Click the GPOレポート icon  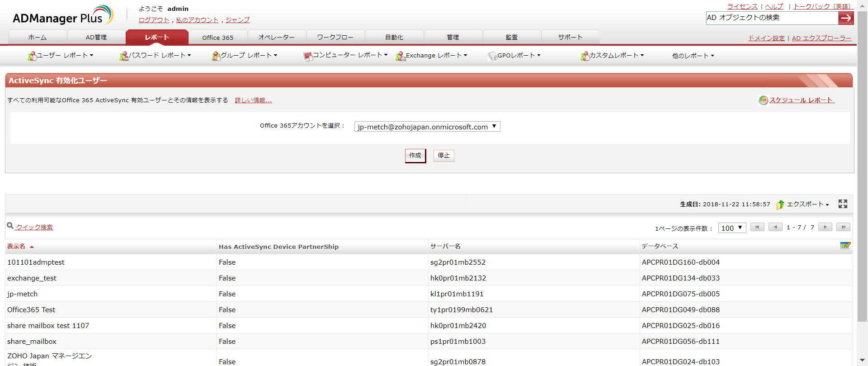[x=492, y=56]
